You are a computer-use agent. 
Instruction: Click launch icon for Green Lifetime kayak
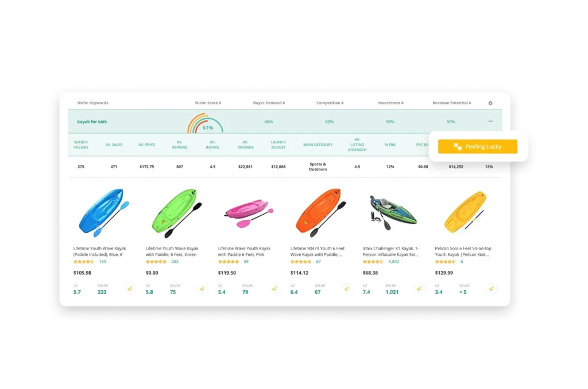(x=202, y=289)
